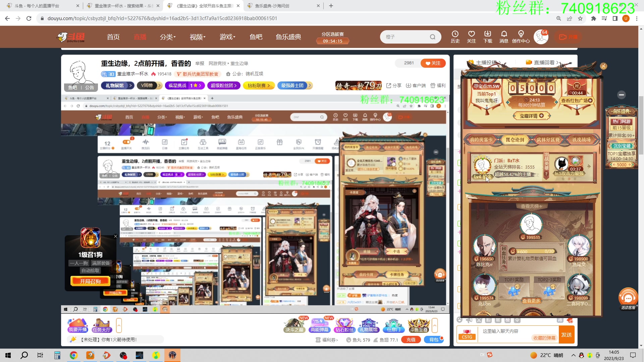
Task: Switch to the 鱼乐盛典-沙海问剑 browser tab
Action: pyautogui.click(x=283, y=6)
